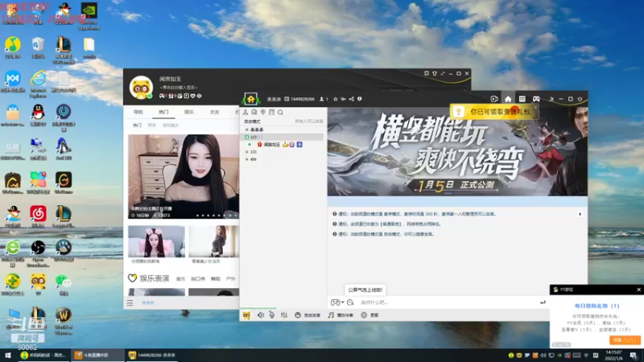Switch to 热门 tab in YY main window
The height and width of the screenshot is (362, 644).
tap(163, 112)
